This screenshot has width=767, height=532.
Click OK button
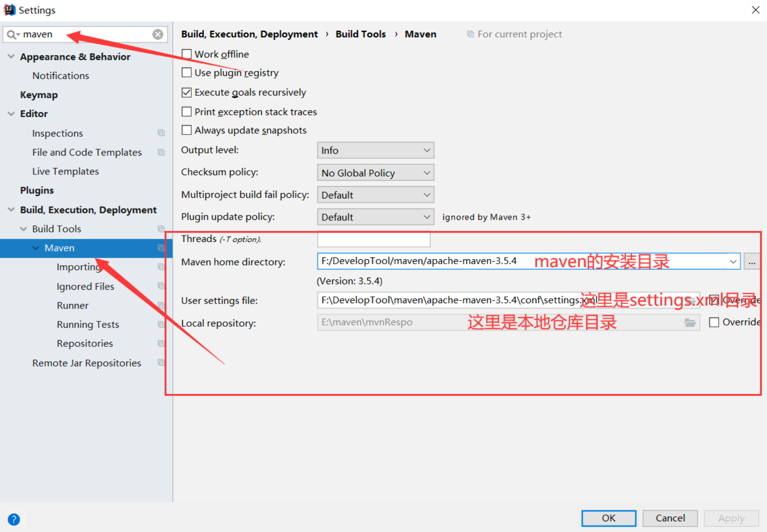coord(609,518)
